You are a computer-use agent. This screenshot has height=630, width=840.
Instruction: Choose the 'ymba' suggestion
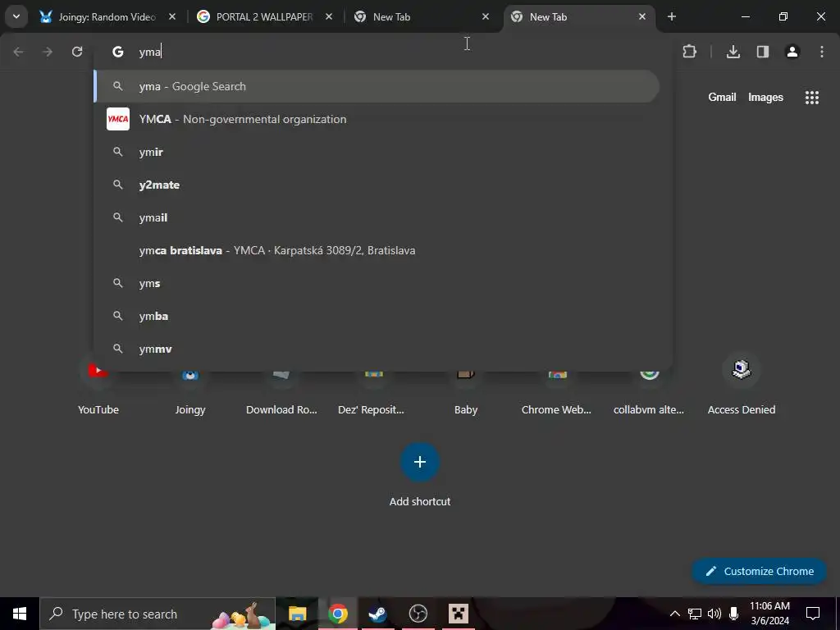click(377, 316)
